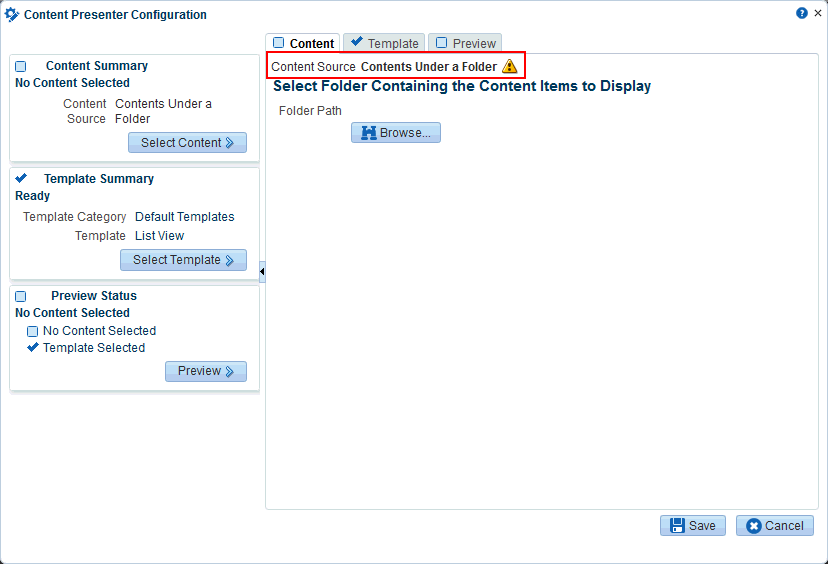Click the chevron arrow on Select Template
828x564 pixels.
click(229, 260)
